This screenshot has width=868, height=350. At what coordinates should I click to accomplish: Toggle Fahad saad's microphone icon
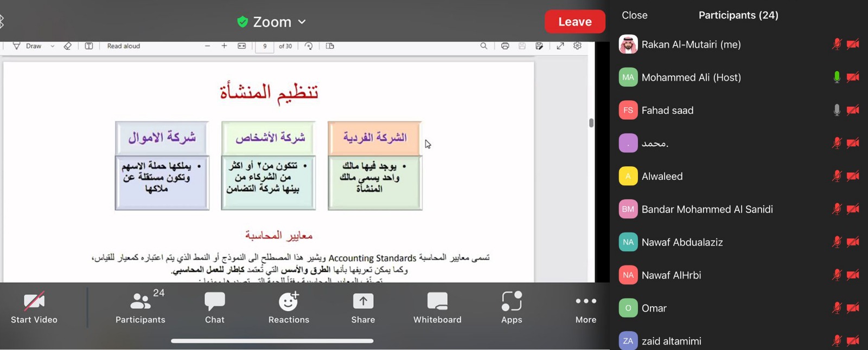[837, 111]
